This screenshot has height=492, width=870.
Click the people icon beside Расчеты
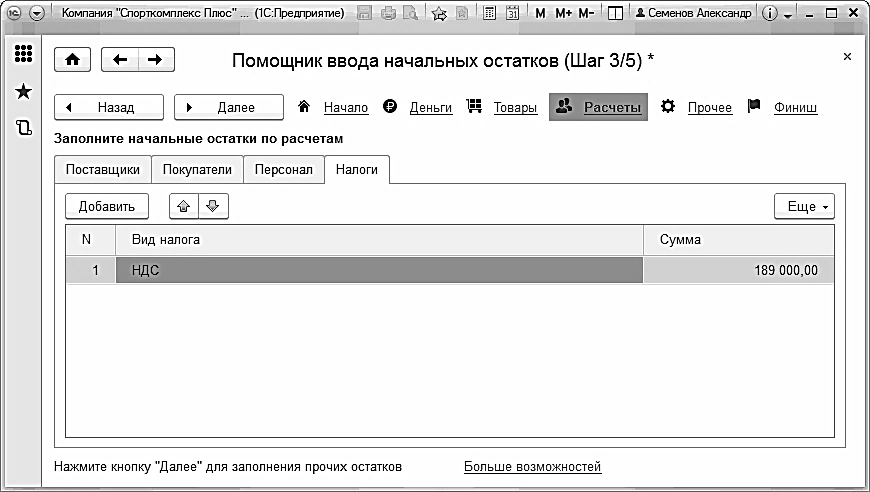tap(564, 105)
